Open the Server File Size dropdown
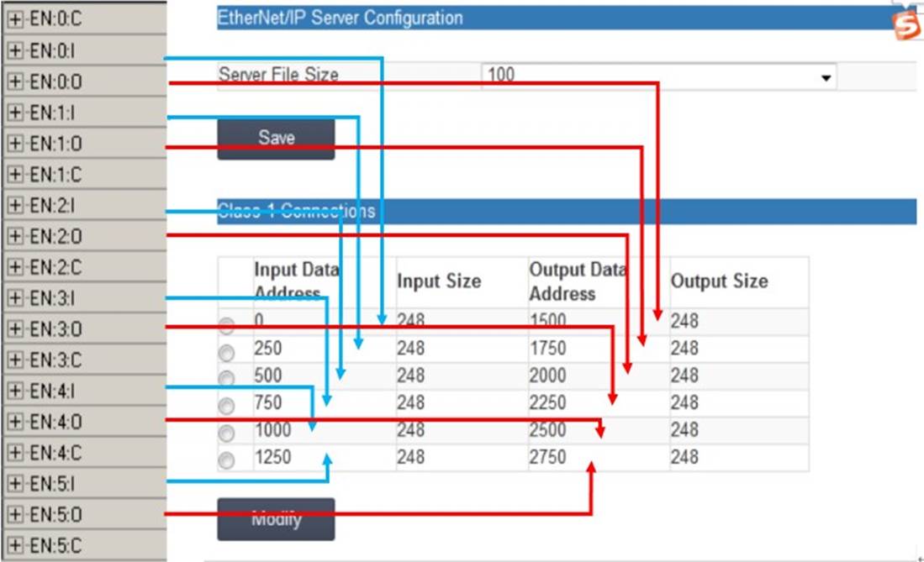Viewport: 924px width, 562px height. pyautogui.click(x=658, y=76)
